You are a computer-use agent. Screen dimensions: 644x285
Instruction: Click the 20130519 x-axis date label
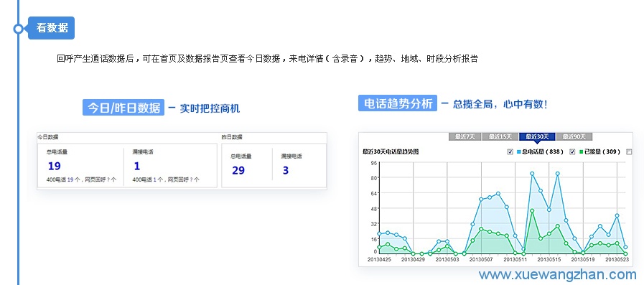click(583, 260)
